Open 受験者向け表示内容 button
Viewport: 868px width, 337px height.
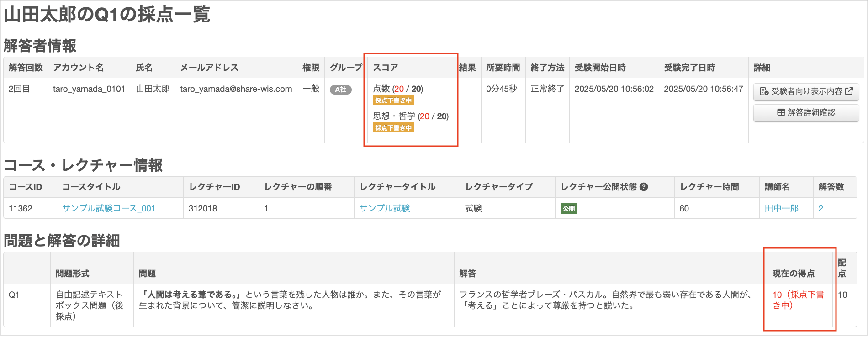pyautogui.click(x=806, y=91)
